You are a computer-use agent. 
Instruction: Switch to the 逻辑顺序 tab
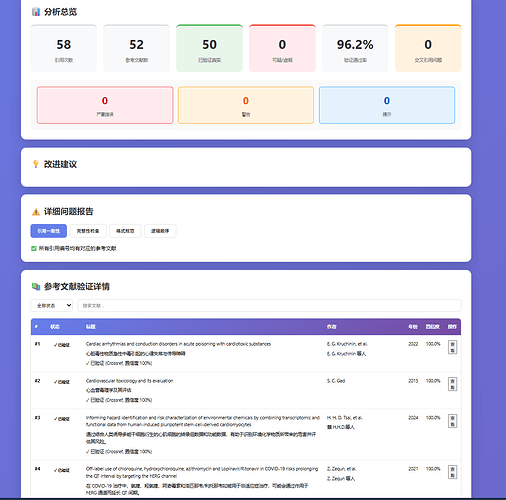tap(160, 231)
